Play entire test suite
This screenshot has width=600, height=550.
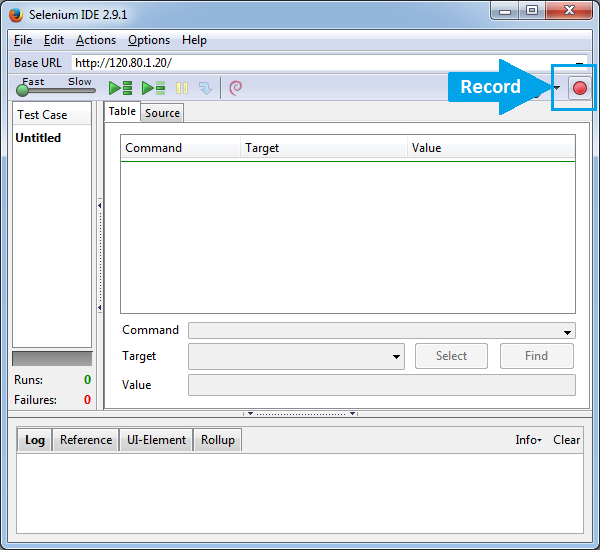tap(120, 88)
